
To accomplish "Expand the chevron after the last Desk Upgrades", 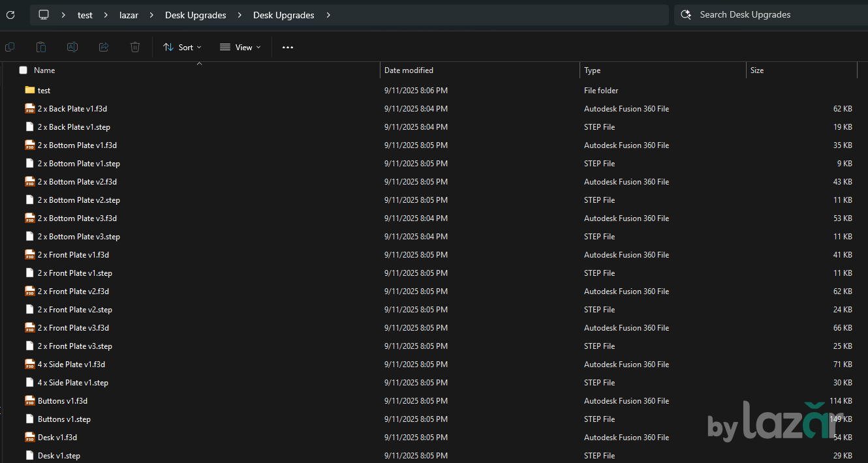I will (328, 15).
